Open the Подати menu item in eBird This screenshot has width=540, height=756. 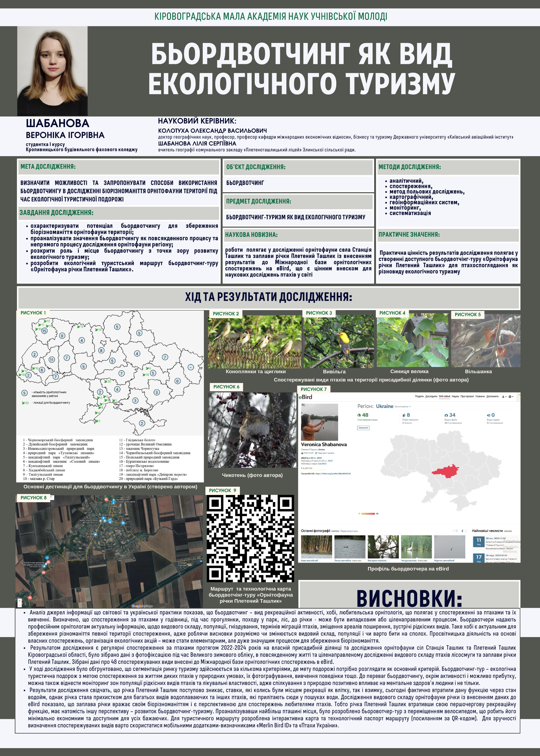tap(419, 396)
